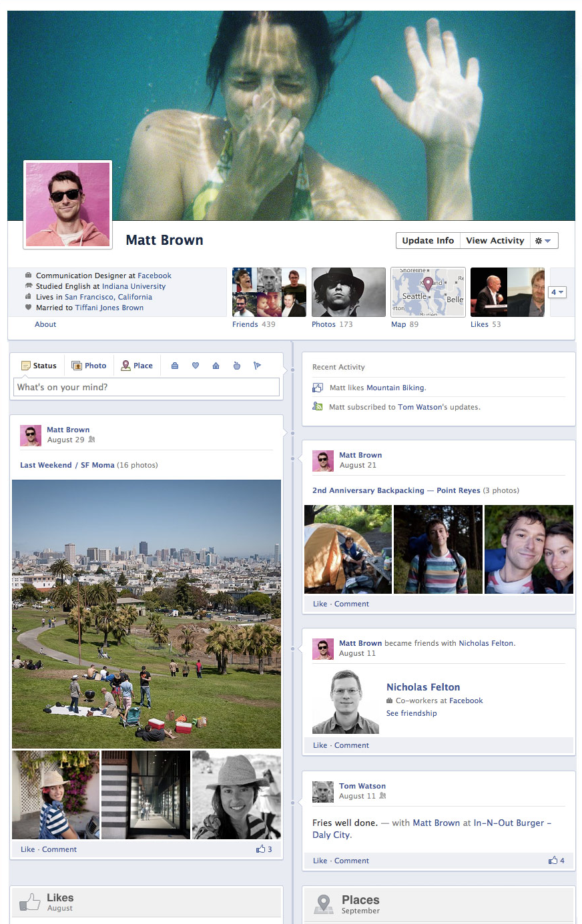Choose the Place composer tab

pos(137,366)
